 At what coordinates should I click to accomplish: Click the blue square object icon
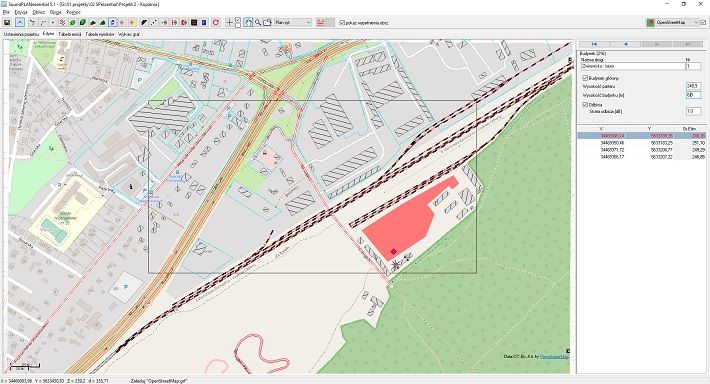(x=204, y=22)
